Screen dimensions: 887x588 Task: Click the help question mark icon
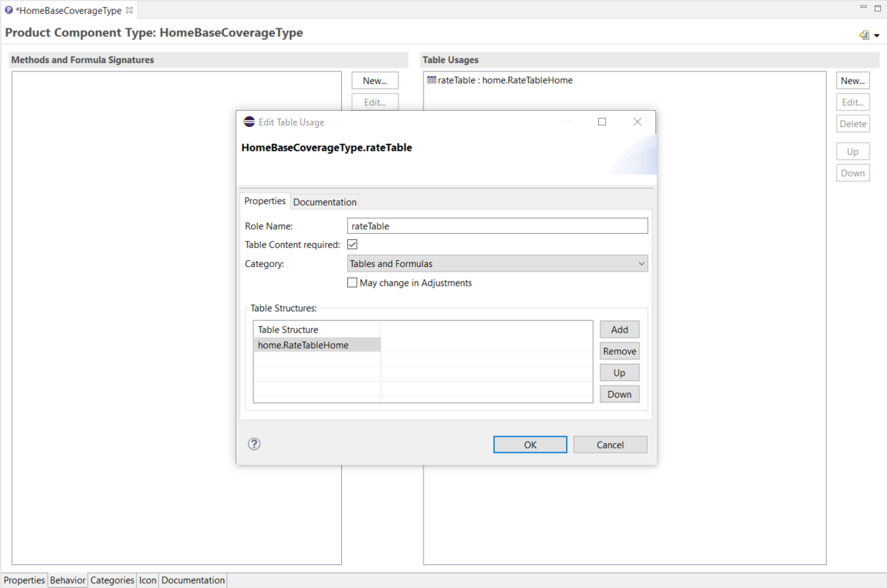tap(254, 444)
